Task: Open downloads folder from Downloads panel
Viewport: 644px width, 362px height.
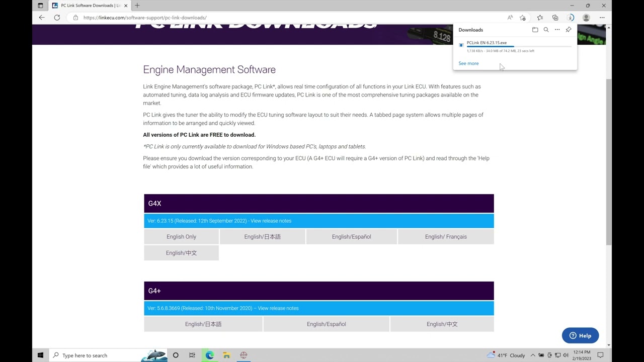Action: point(535,30)
